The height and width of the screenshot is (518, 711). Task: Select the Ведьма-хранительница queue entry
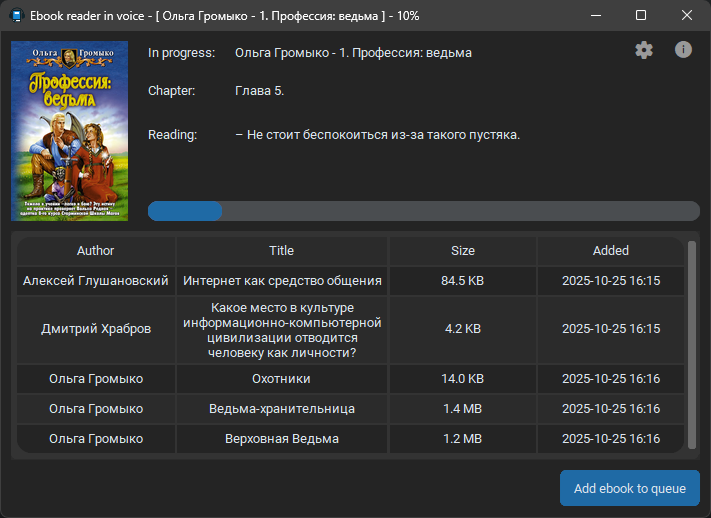pos(350,408)
